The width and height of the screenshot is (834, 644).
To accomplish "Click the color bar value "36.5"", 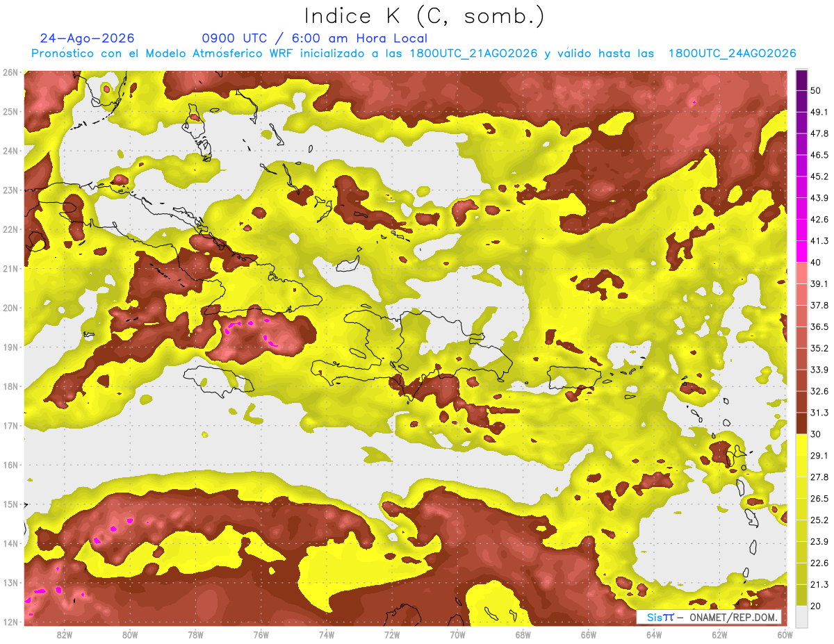I will click(819, 327).
